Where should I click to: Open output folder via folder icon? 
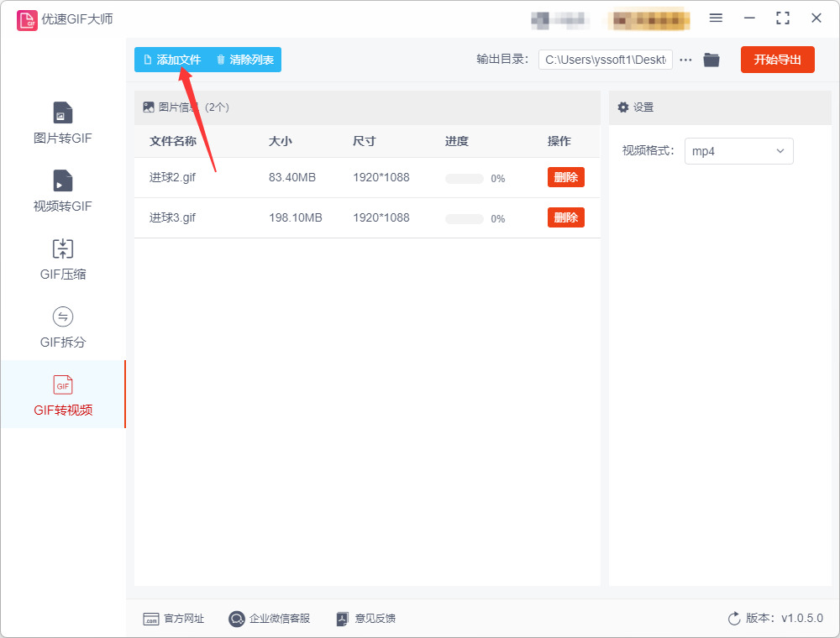[x=711, y=60]
